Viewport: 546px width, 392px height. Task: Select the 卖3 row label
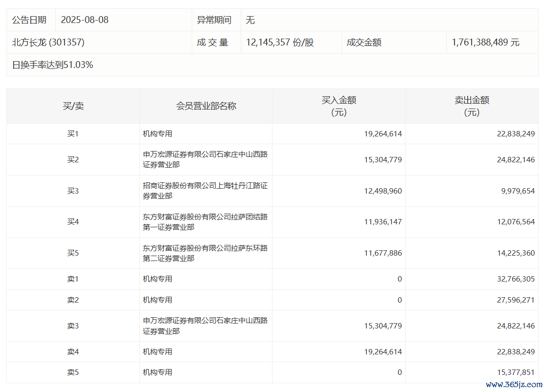(73, 326)
